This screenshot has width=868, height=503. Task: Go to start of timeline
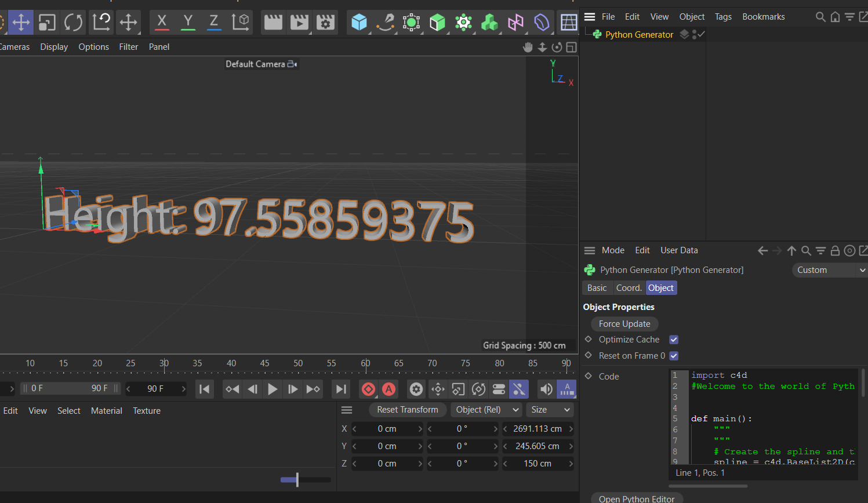click(205, 389)
